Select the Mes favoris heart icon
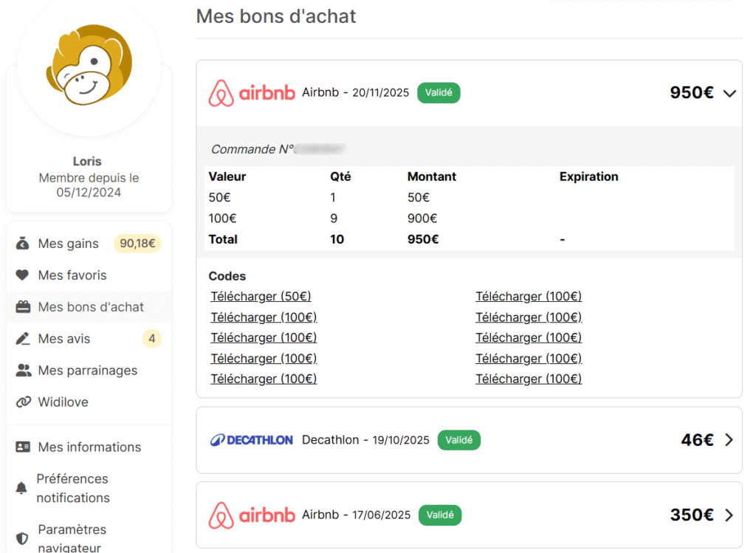756x553 pixels. [22, 275]
